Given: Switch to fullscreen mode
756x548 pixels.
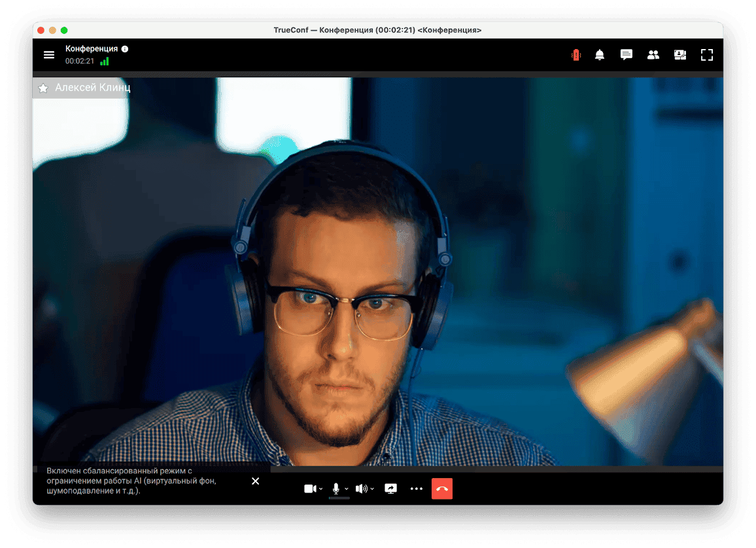Looking at the screenshot, I should point(707,55).
